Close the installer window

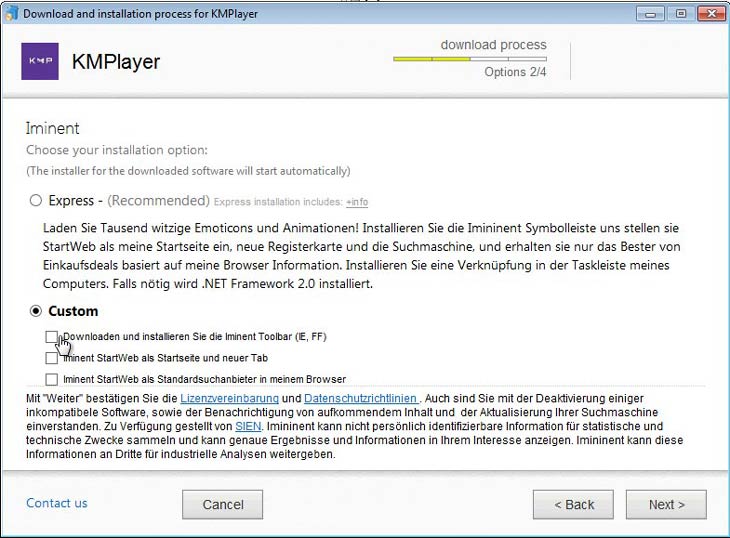712,13
